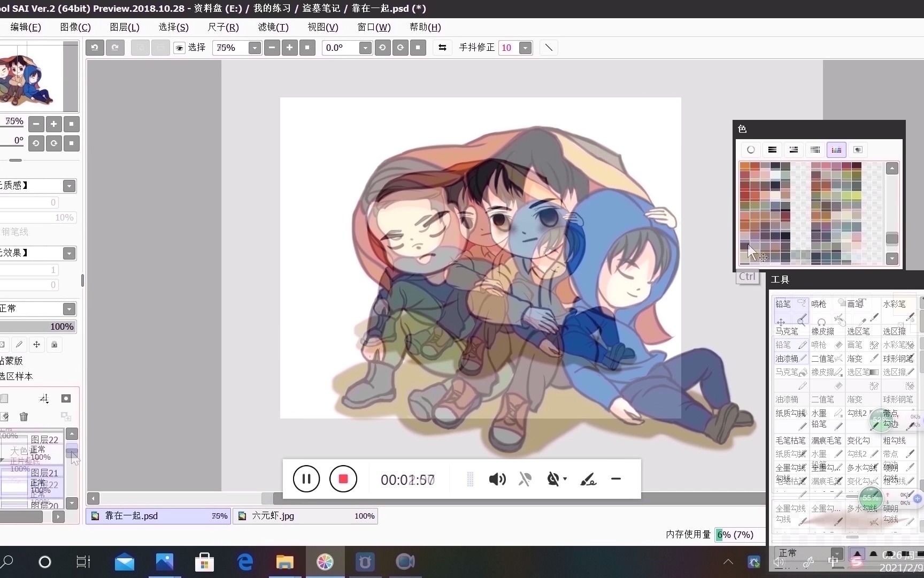The image size is (924, 578).
Task: Rotate right in the navigator panel
Action: coord(53,143)
